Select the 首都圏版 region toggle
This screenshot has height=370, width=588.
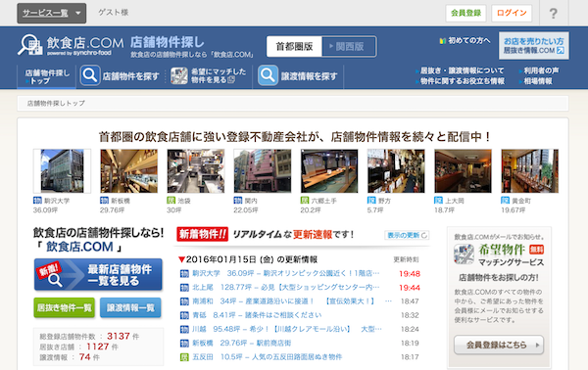294,46
